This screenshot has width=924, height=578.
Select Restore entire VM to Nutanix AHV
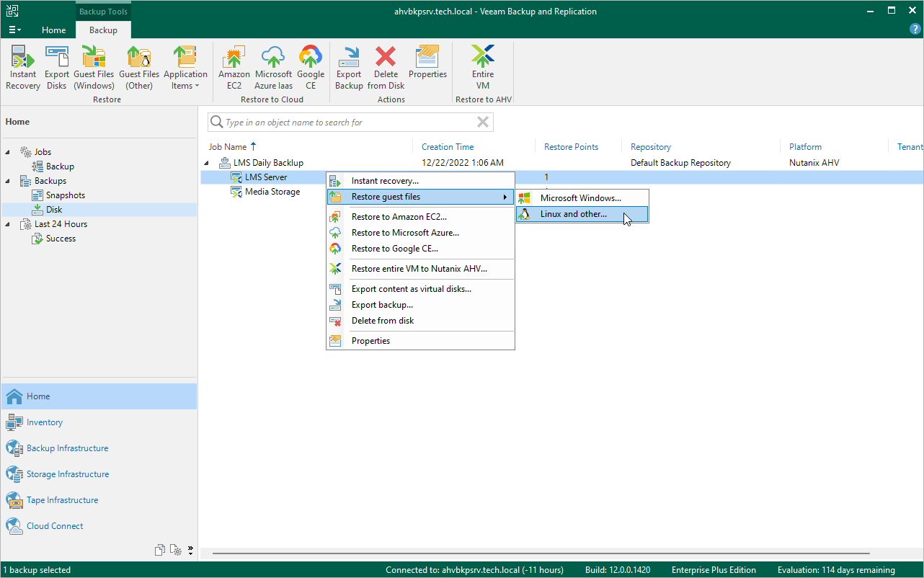[421, 269]
